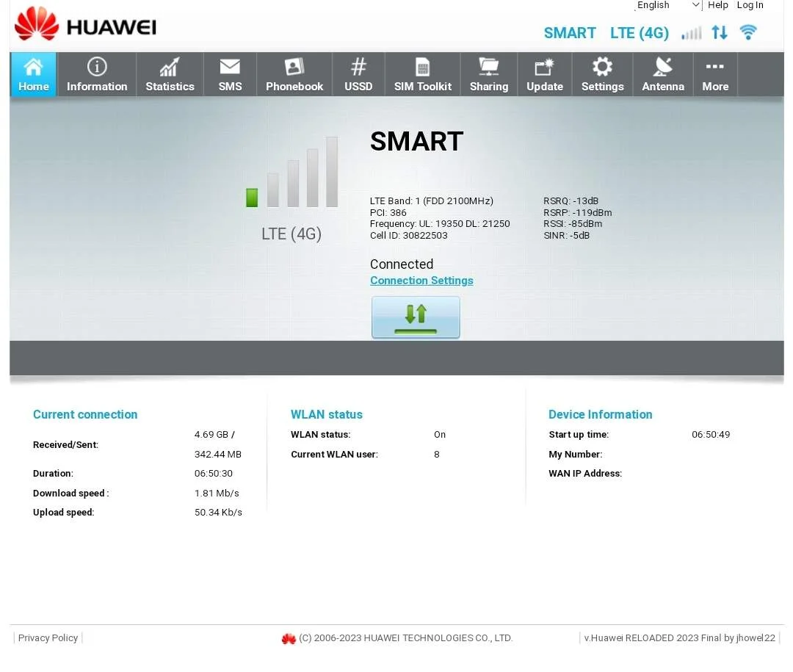This screenshot has height=672, width=793.
Task: Click the WAN IP Address label
Action: click(585, 474)
